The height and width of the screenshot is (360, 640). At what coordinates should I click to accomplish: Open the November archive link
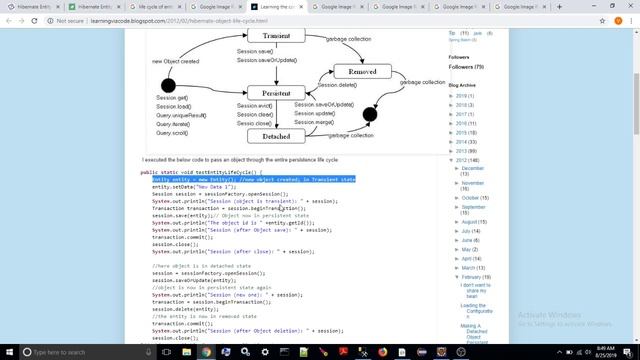pos(473,183)
